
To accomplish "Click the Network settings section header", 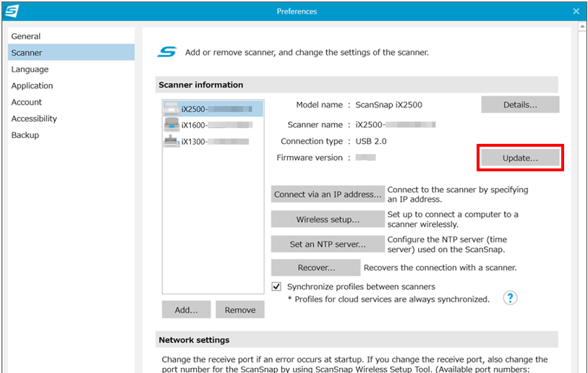I will (357, 340).
